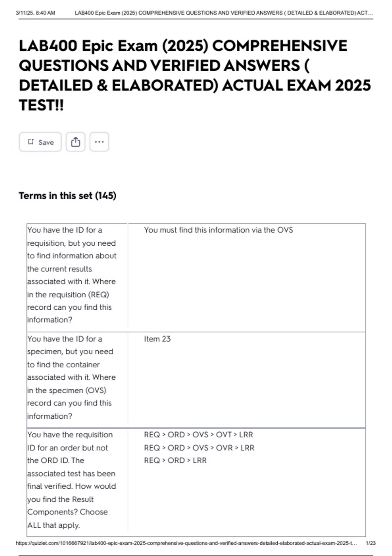
Task: Select the requisition ID current results question
Action: point(72,275)
